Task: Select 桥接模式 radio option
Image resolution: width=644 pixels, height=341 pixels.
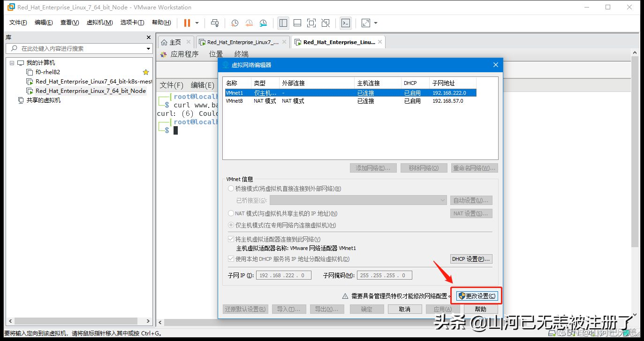Action: (x=230, y=189)
